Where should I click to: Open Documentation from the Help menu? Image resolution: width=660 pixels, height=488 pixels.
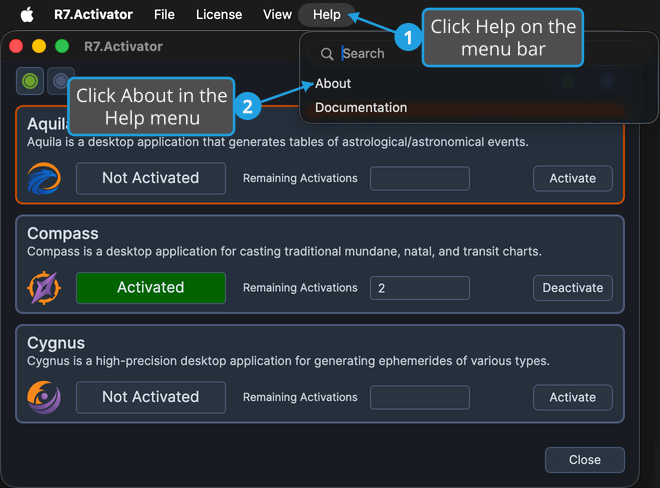pos(361,107)
